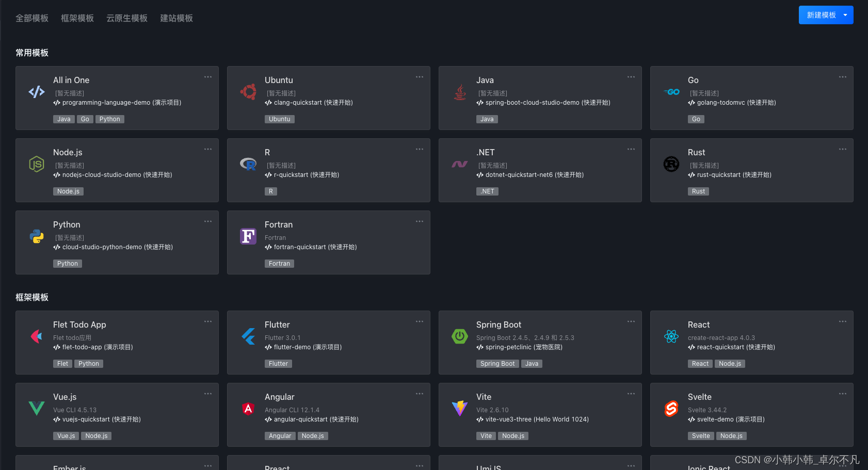Click the Flet Todo App logo icon
Screen dimensions: 868x470
(37, 336)
